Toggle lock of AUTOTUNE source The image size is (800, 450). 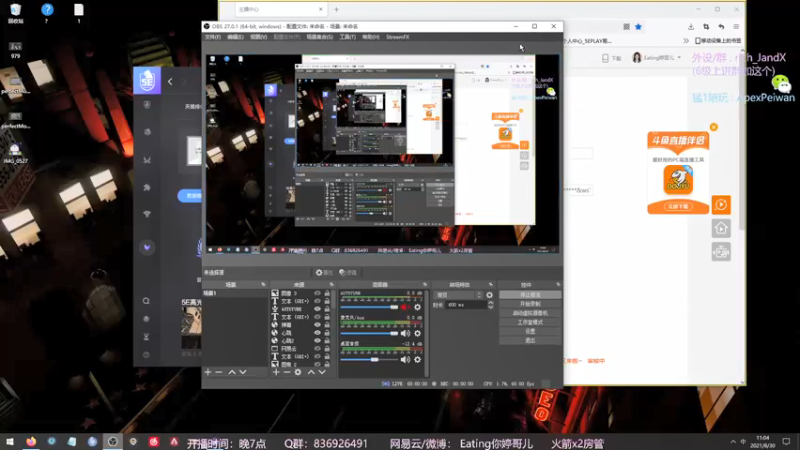click(x=327, y=309)
